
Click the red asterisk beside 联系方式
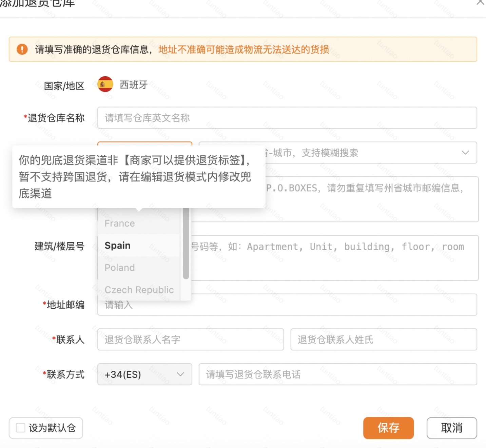pos(44,372)
